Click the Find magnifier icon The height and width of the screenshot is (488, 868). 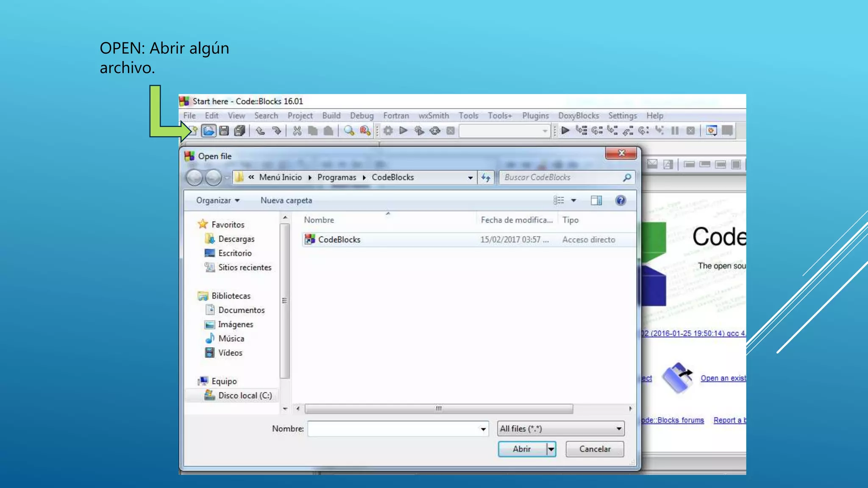tap(349, 131)
